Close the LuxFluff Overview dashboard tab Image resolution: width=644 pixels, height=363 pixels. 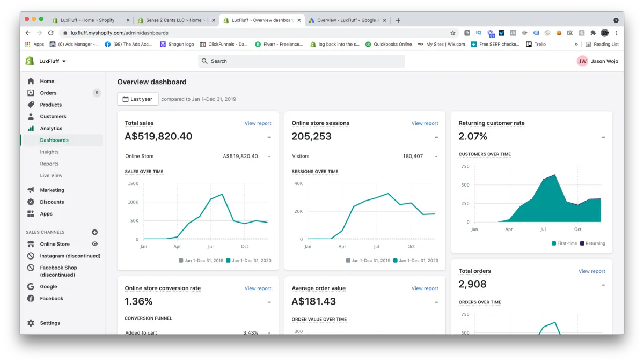pos(299,20)
